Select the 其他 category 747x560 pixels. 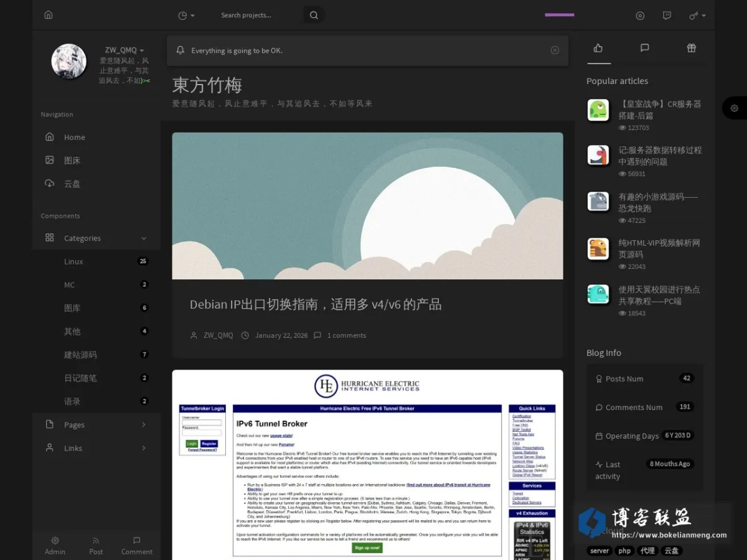pyautogui.click(x=96, y=331)
